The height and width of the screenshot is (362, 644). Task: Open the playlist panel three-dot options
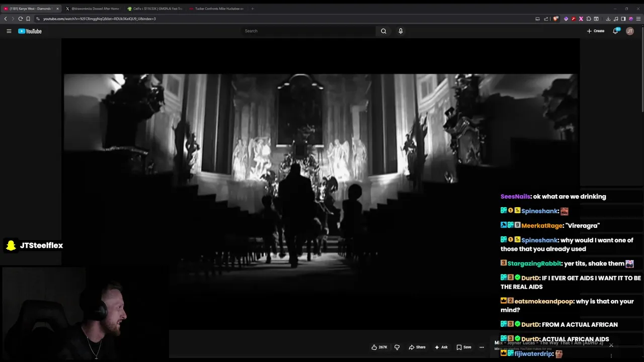coord(611,356)
